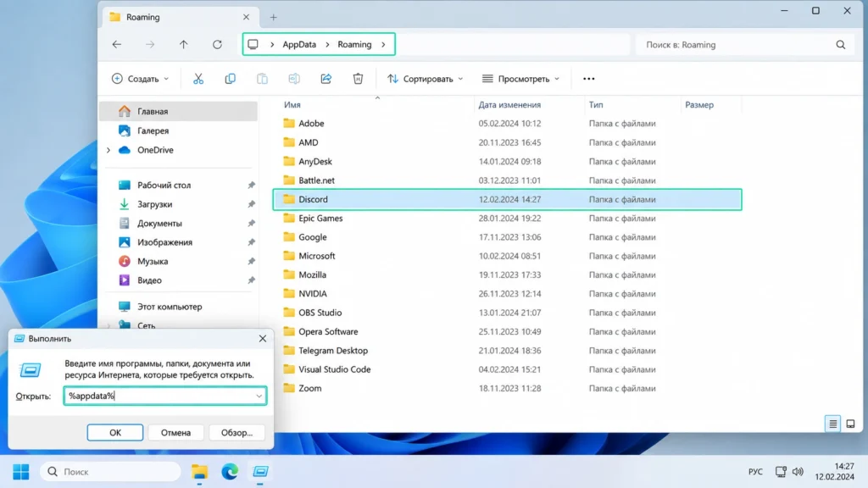Refresh the Roaming folder view
868x488 pixels.
click(217, 44)
